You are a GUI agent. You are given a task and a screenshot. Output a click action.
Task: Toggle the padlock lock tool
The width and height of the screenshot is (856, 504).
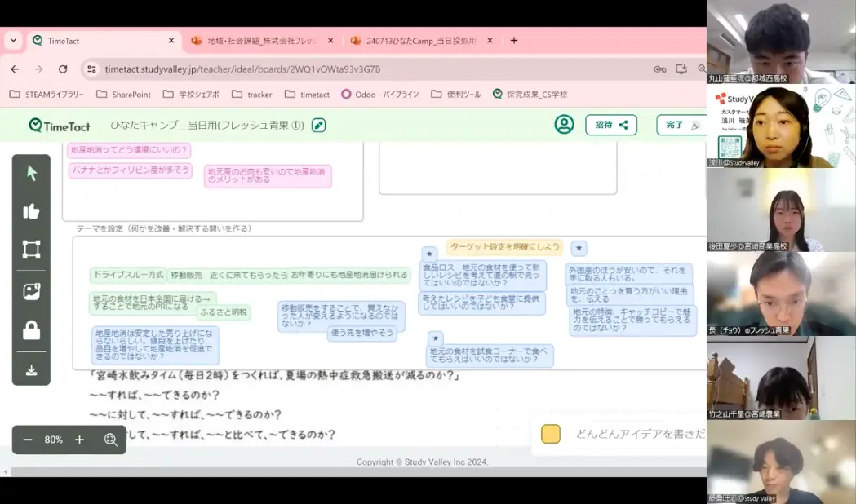click(x=32, y=330)
